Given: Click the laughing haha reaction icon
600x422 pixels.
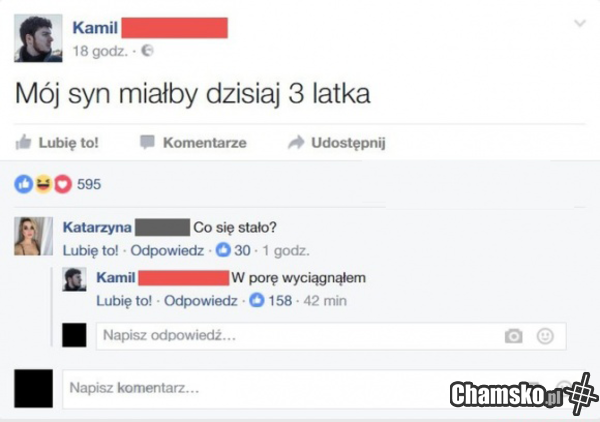Looking at the screenshot, I should coord(43,184).
